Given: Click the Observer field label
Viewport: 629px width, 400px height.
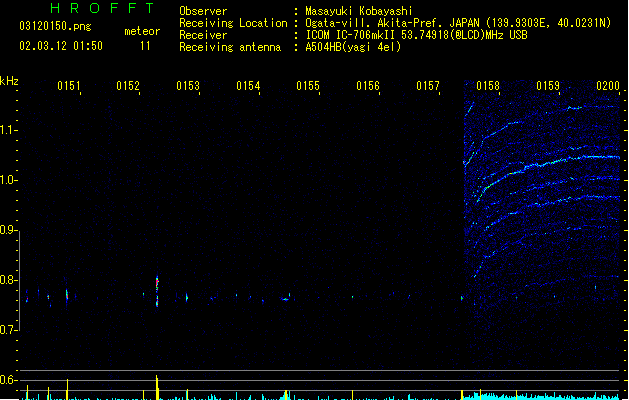Looking at the screenshot, I should (203, 11).
